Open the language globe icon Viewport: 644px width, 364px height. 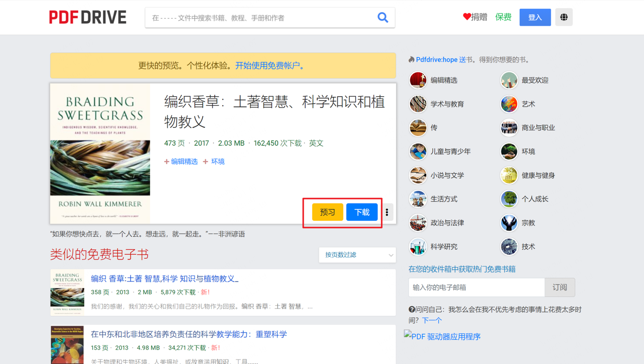coord(563,17)
